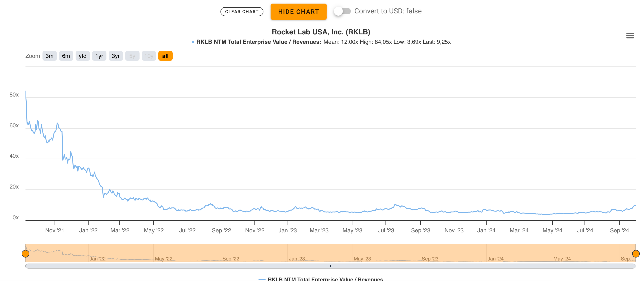
Task: Click the Nov '21 x-axis label
Action: [x=55, y=230]
